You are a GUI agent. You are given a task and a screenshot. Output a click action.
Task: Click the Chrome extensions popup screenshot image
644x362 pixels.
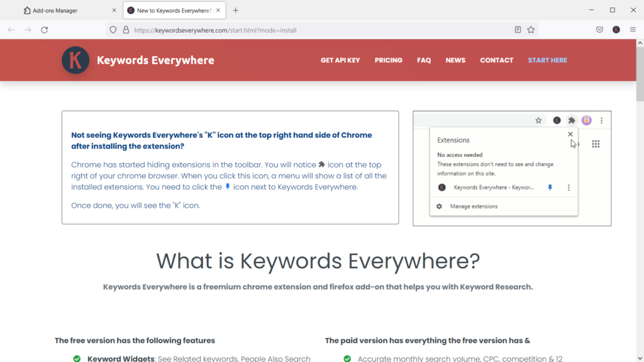[x=512, y=168]
